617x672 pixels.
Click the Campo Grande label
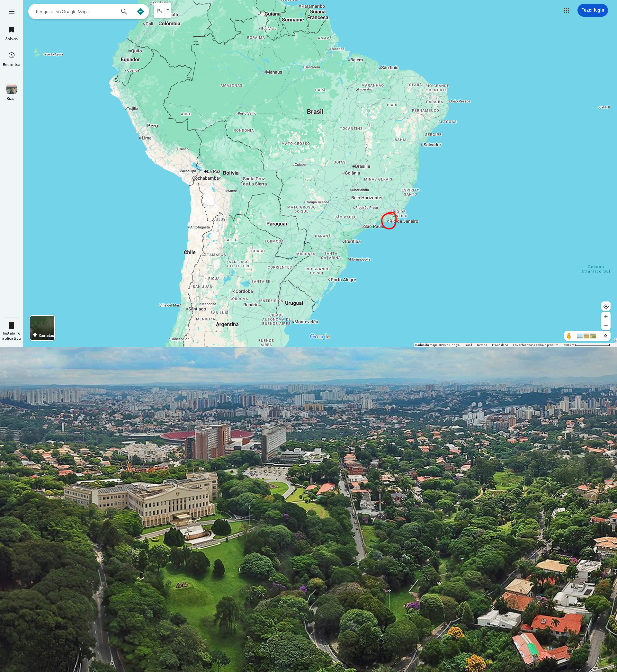tap(317, 202)
